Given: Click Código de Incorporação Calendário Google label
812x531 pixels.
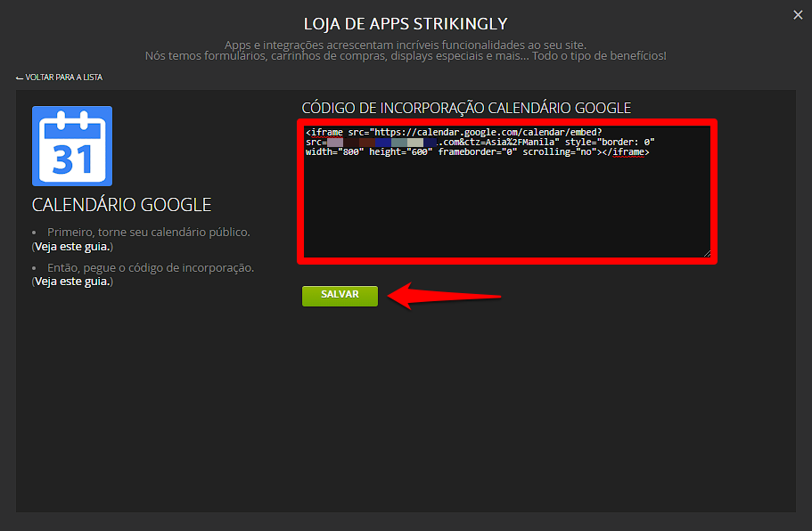Looking at the screenshot, I should click(466, 108).
